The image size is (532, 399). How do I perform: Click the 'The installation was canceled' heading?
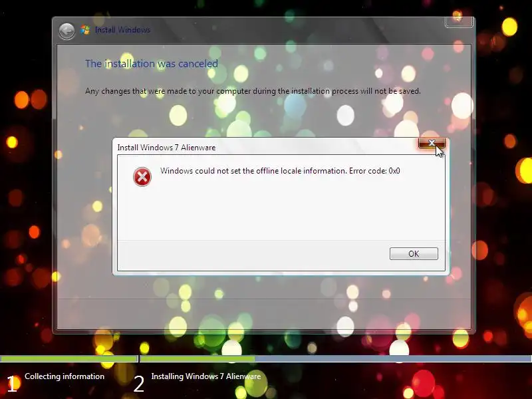pyautogui.click(x=152, y=64)
